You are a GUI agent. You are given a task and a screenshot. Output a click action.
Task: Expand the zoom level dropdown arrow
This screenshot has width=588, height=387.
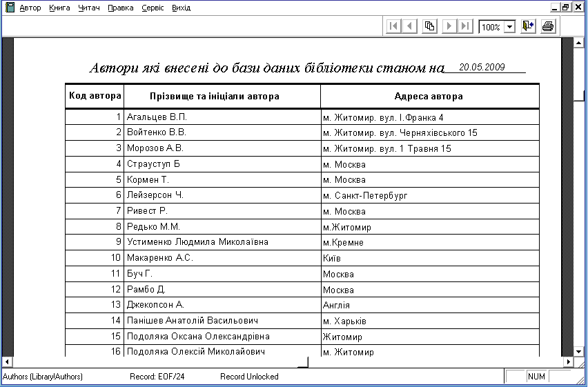point(509,27)
